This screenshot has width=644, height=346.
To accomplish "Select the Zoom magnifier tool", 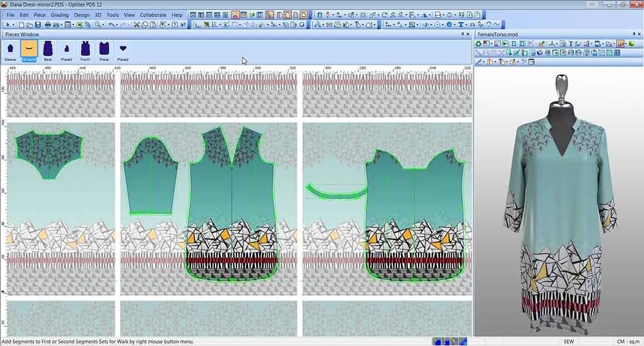I will point(98,25).
